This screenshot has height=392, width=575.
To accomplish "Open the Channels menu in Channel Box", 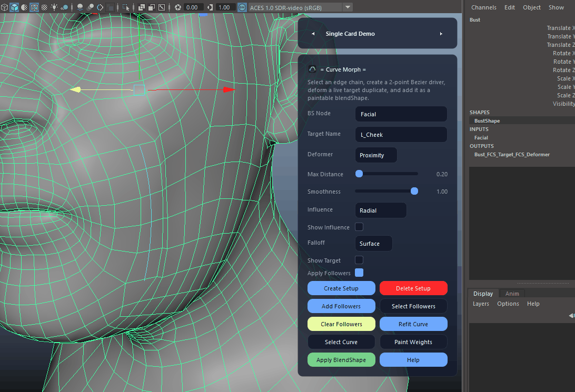I will 484,7.
